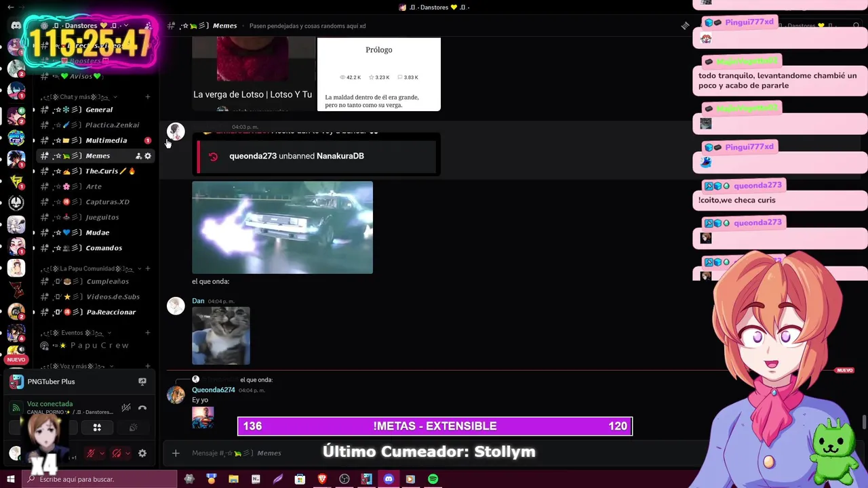
Task: Open Spotify from the taskbar
Action: pyautogui.click(x=433, y=479)
